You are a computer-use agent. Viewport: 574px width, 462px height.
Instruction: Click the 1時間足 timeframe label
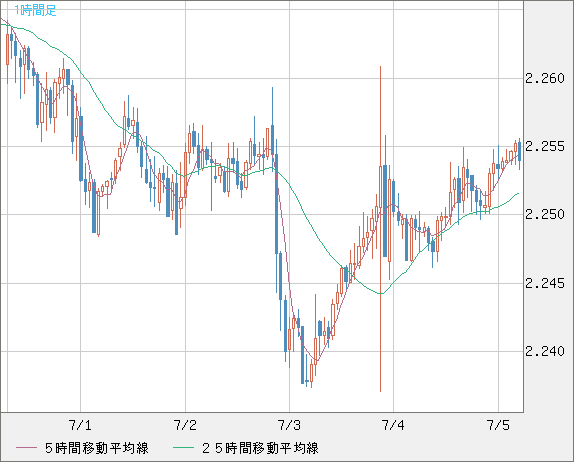point(36,10)
